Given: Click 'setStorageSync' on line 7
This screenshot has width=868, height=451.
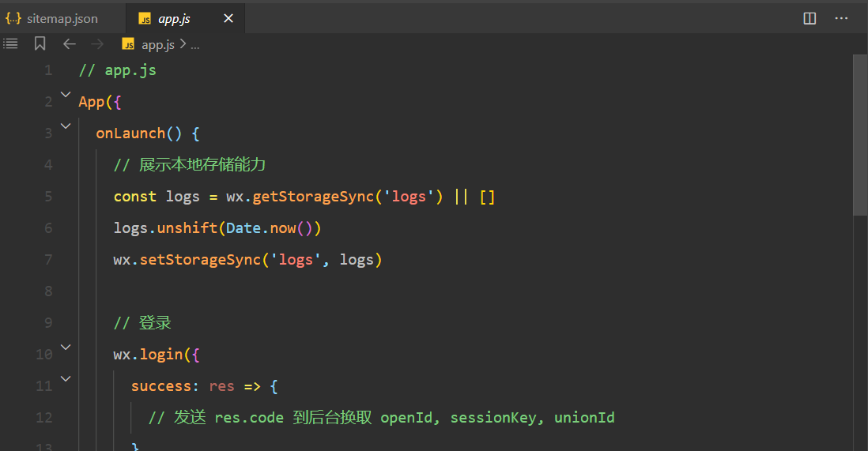Looking at the screenshot, I should 200,260.
